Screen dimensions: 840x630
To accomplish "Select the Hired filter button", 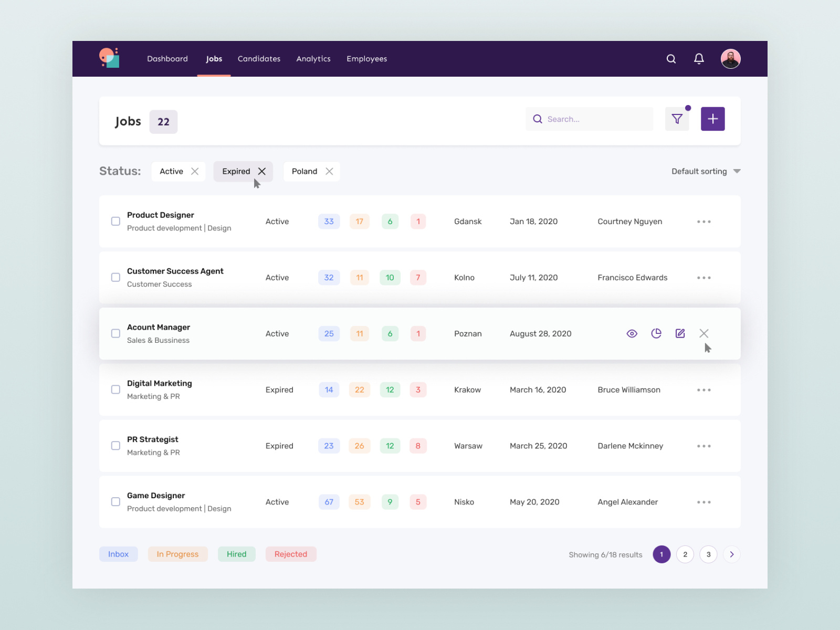I will tap(236, 554).
